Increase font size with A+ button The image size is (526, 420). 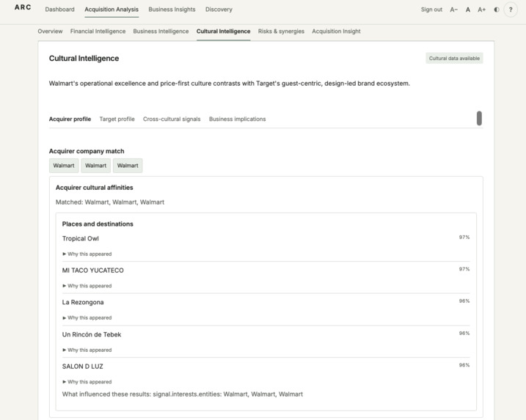coord(482,10)
